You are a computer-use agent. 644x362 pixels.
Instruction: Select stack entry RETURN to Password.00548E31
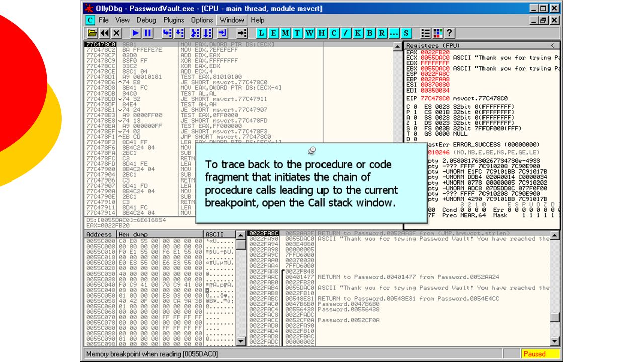[x=399, y=298]
